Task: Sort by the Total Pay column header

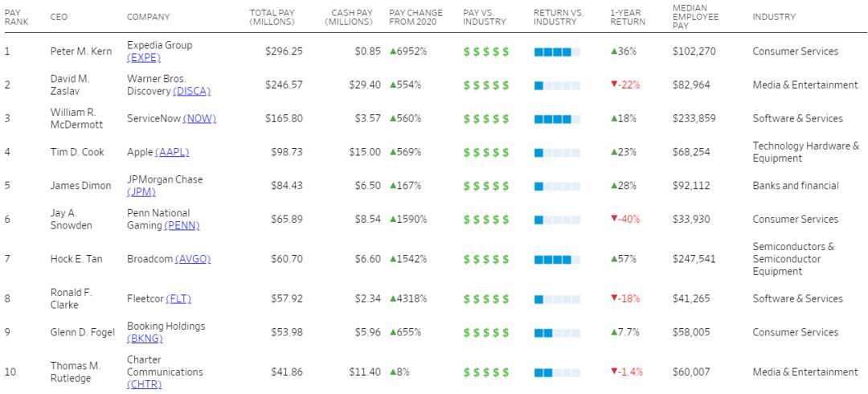Action: (272, 17)
